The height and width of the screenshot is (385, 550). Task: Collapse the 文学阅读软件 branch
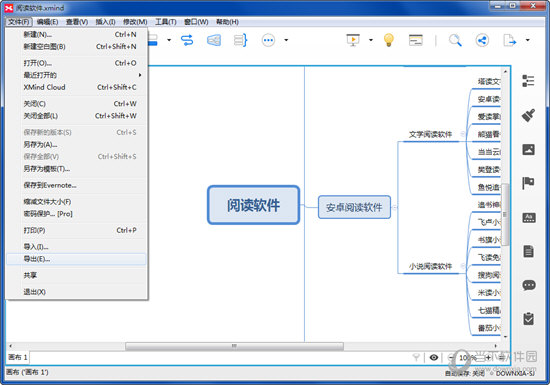tap(463, 134)
